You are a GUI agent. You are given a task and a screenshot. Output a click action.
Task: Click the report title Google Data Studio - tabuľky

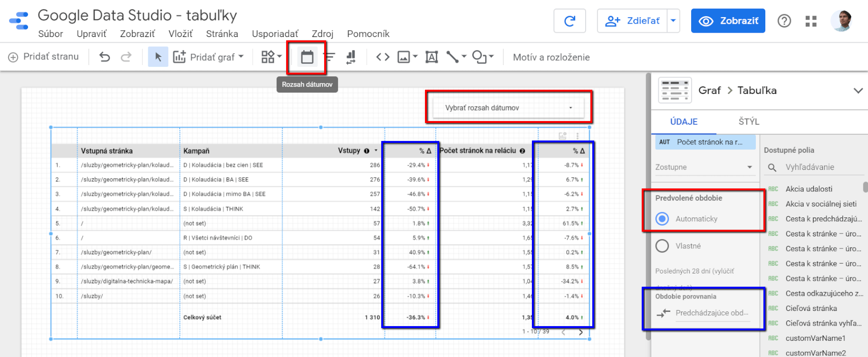pyautogui.click(x=137, y=15)
